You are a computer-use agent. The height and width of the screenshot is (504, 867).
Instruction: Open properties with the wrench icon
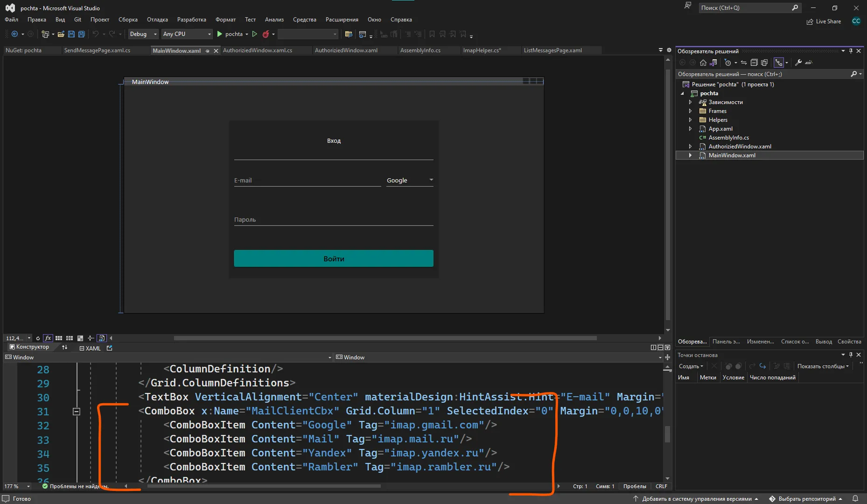[x=798, y=63]
